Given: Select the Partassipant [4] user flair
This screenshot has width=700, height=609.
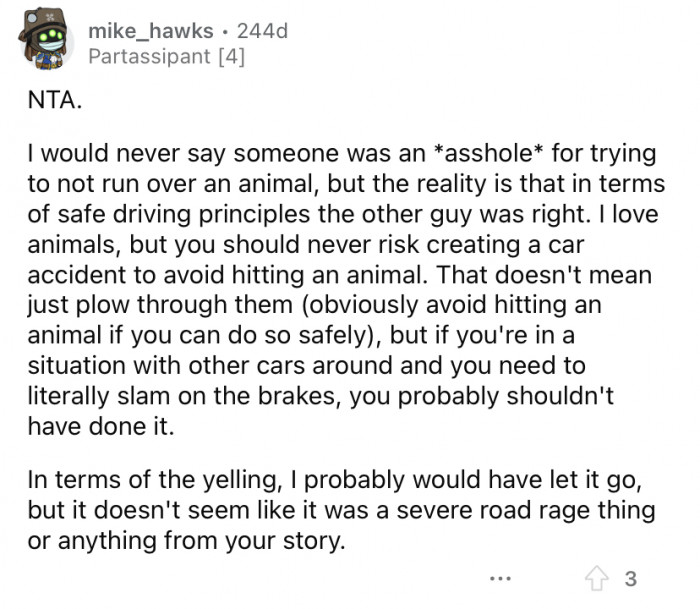Looking at the screenshot, I should (166, 57).
